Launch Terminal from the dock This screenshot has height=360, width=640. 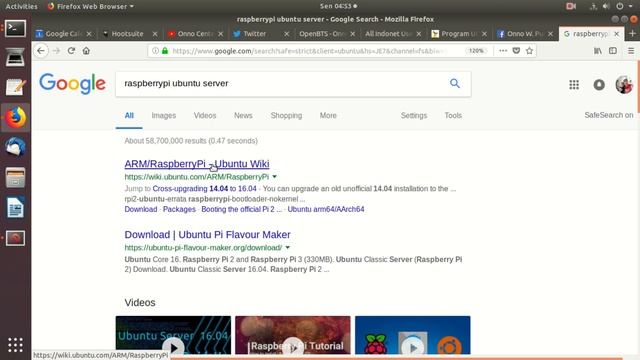16,29
